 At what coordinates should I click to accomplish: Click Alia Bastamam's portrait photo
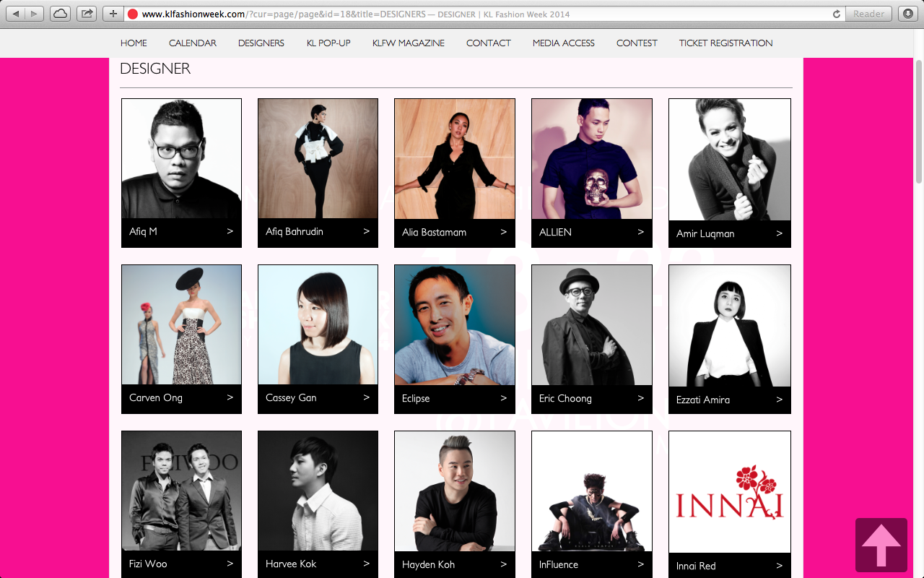[x=455, y=159]
